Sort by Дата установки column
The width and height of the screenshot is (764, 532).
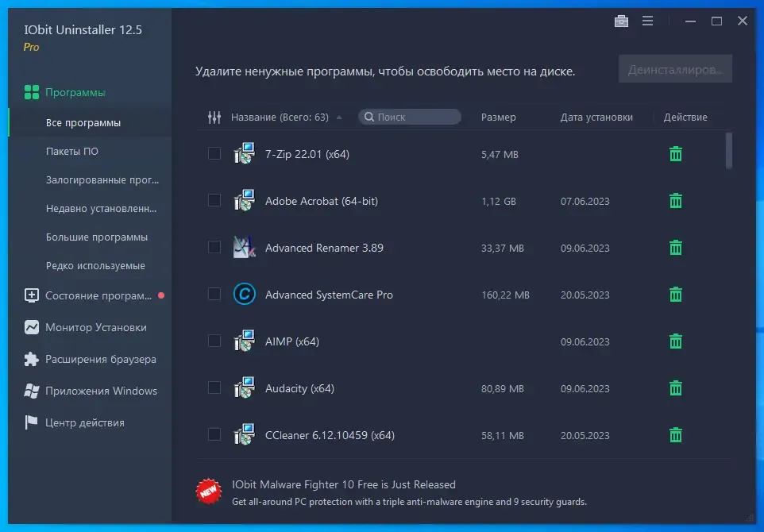tap(596, 117)
